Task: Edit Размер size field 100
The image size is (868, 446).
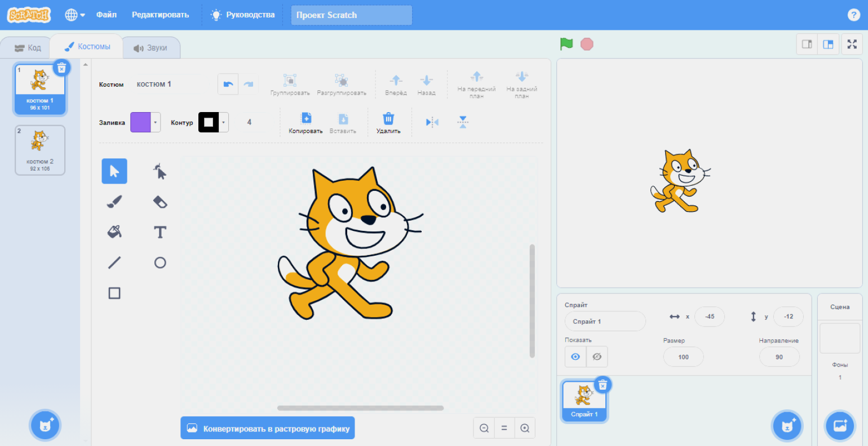Action: 684,357
